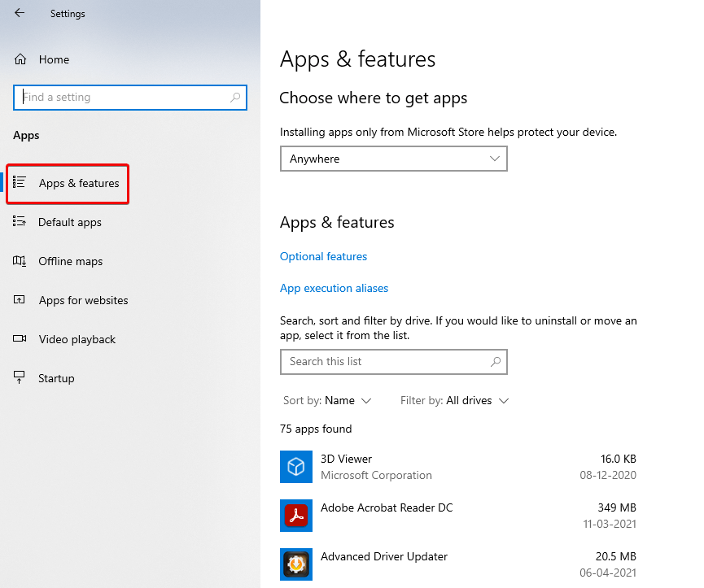This screenshot has width=704, height=588.
Task: Select the Apps & features sidebar icon
Action: coord(20,183)
